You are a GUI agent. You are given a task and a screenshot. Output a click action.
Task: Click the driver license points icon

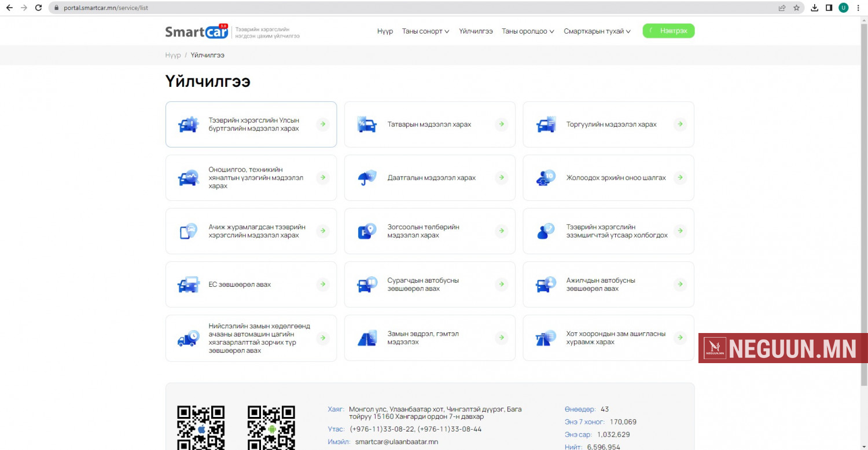[x=546, y=178]
